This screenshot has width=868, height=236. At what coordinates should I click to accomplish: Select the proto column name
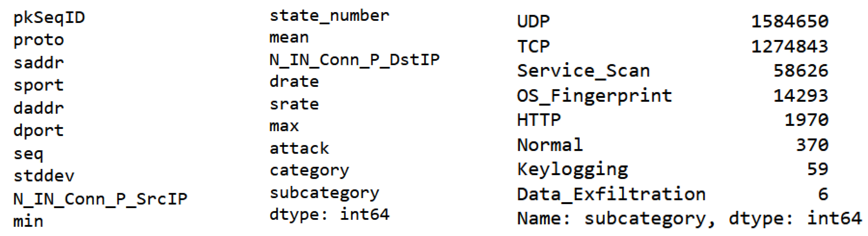[x=38, y=40]
